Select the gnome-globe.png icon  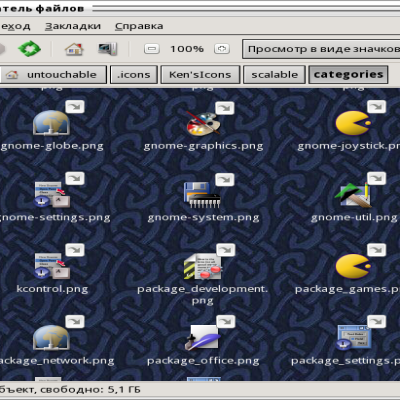[51, 123]
